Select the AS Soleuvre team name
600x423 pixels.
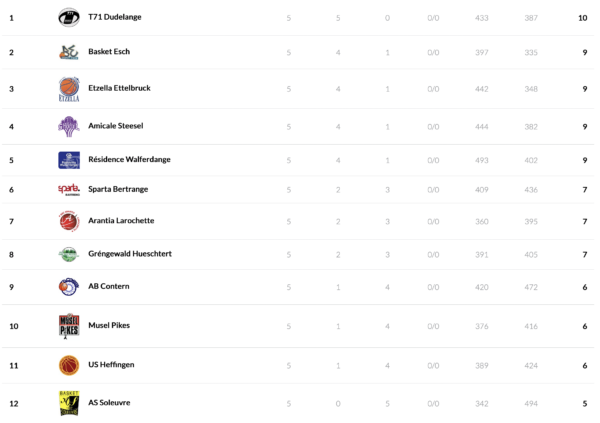(x=109, y=403)
